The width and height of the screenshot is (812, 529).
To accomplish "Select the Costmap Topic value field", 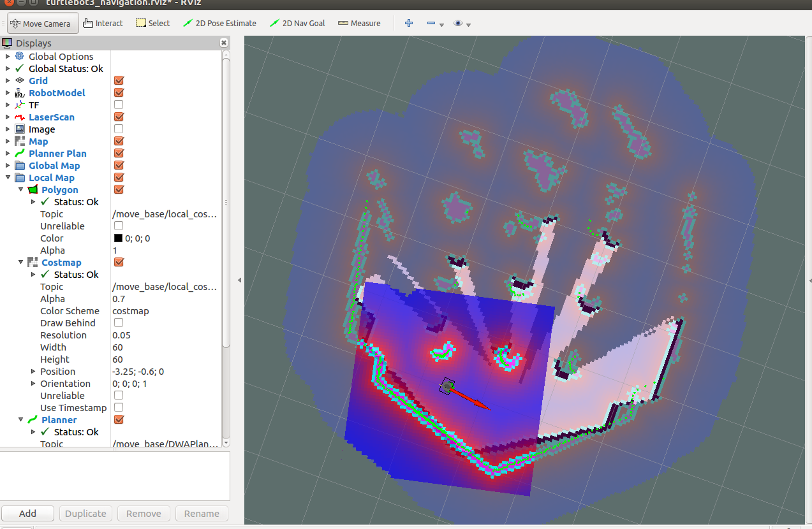I will (166, 286).
